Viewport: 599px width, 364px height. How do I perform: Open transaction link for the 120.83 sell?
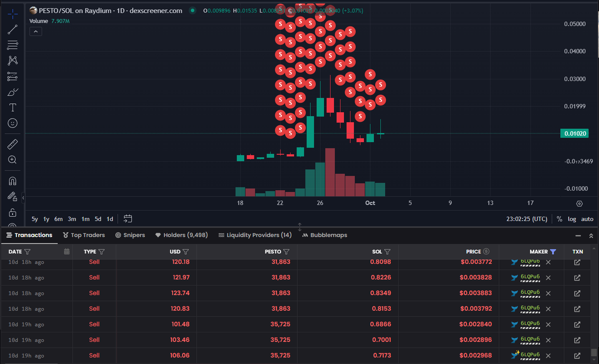[x=577, y=309]
